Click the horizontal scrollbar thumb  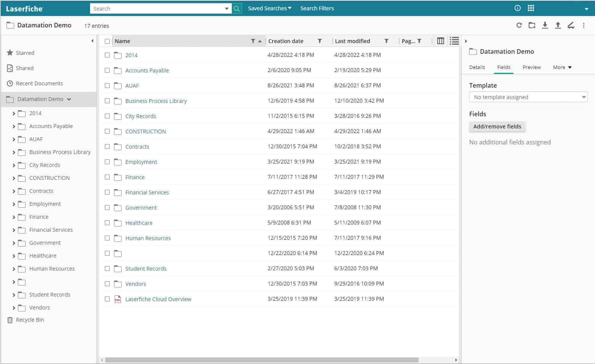pyautogui.click(x=262, y=360)
